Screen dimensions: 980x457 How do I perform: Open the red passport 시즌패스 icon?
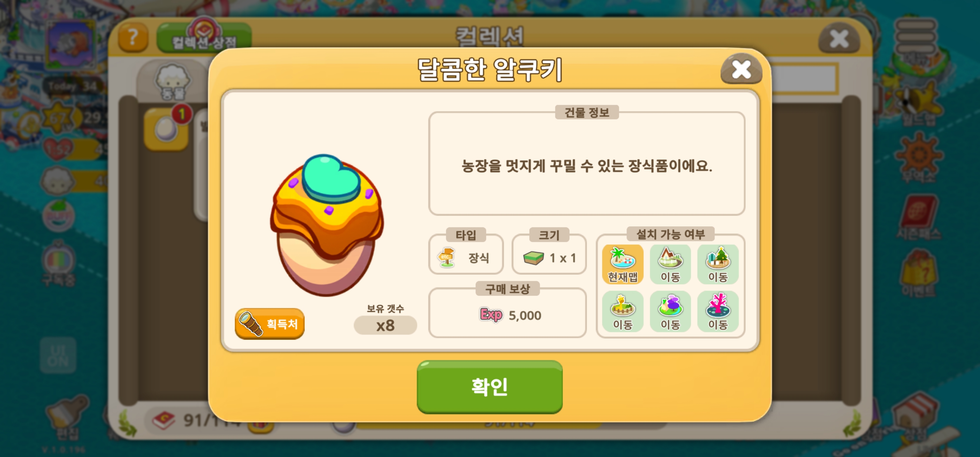pos(918,217)
